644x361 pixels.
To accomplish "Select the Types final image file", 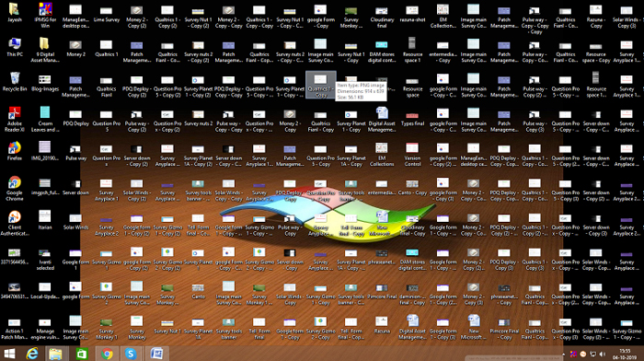I will [412, 118].
